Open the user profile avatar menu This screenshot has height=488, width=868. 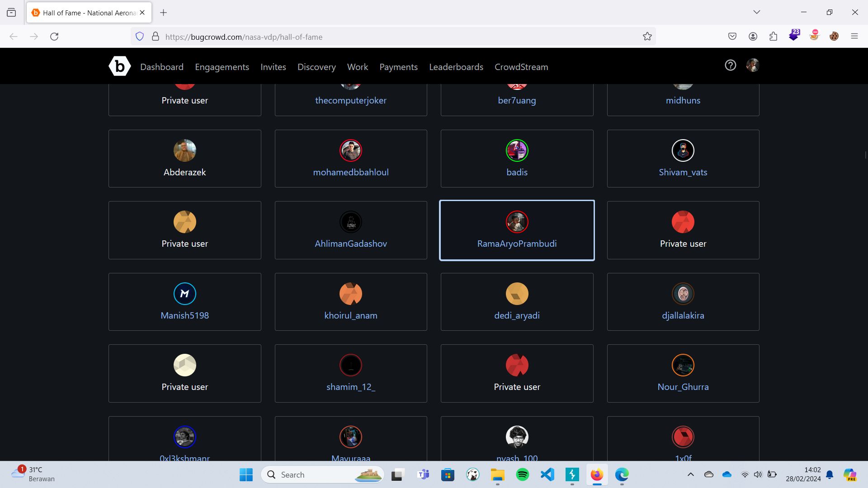tap(753, 66)
